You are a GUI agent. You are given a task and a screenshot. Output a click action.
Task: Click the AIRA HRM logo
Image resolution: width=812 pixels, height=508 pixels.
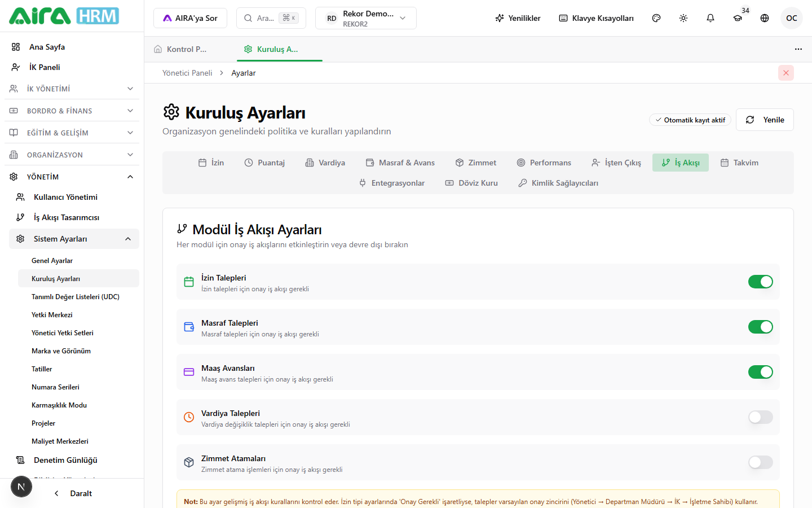(x=64, y=16)
